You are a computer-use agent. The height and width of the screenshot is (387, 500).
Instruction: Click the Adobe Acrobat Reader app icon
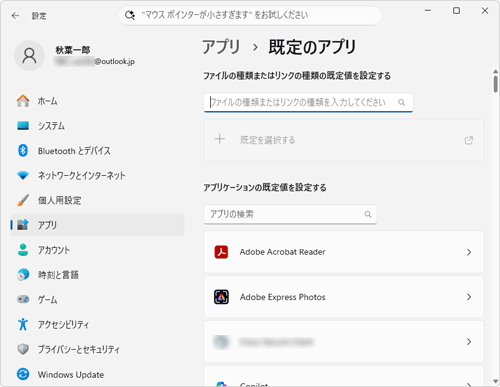[221, 252]
